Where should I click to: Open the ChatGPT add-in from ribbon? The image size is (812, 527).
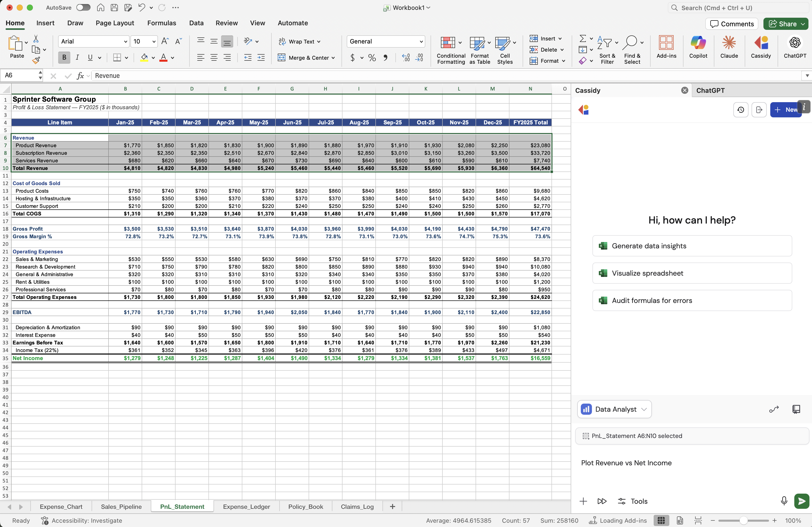(x=795, y=47)
